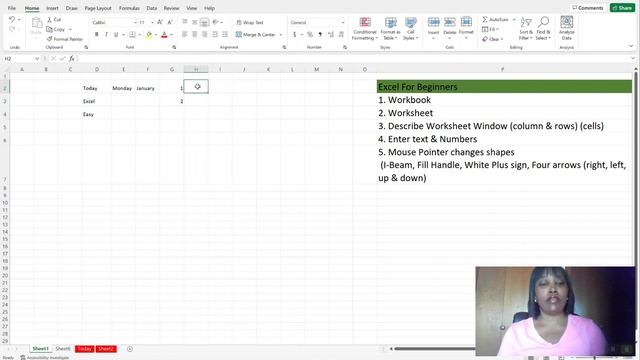Click Increase Decimal icon

pyautogui.click(x=331, y=35)
